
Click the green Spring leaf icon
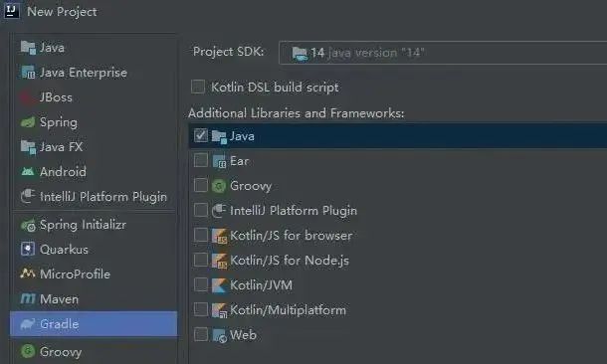(28, 122)
